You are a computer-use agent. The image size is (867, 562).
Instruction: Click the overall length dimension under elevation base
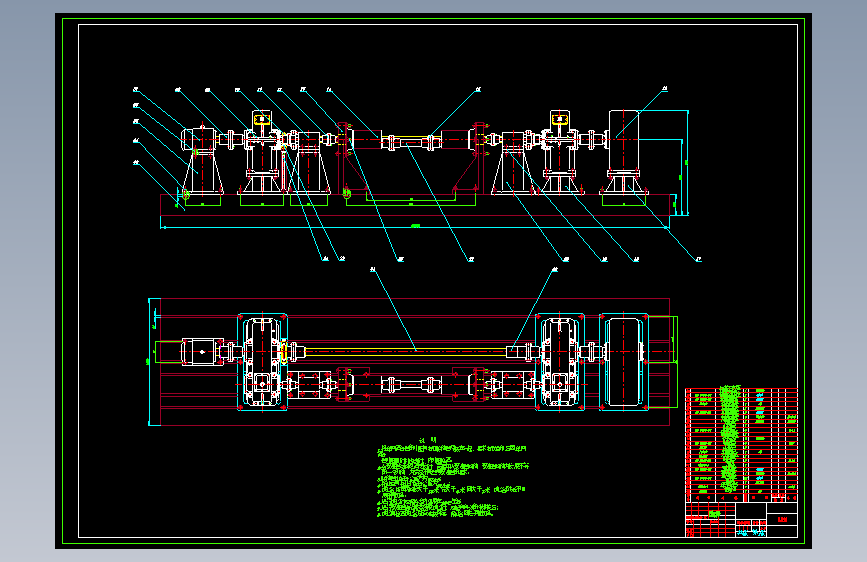tap(415, 226)
